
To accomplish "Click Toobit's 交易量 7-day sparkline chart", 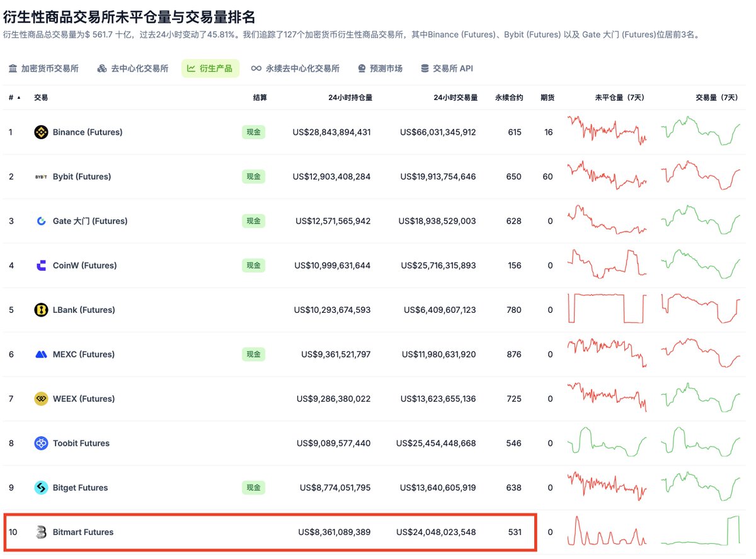I will pos(701,441).
